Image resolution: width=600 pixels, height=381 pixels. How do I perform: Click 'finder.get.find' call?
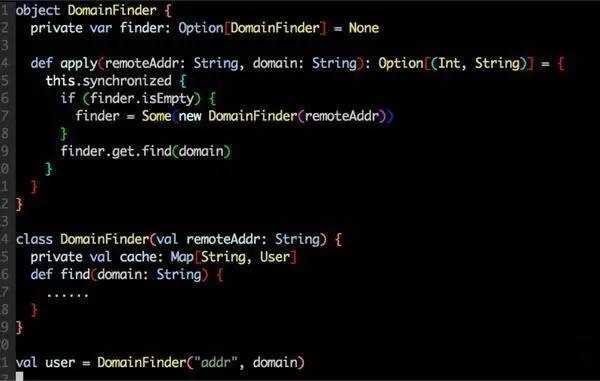pyautogui.click(x=116, y=151)
